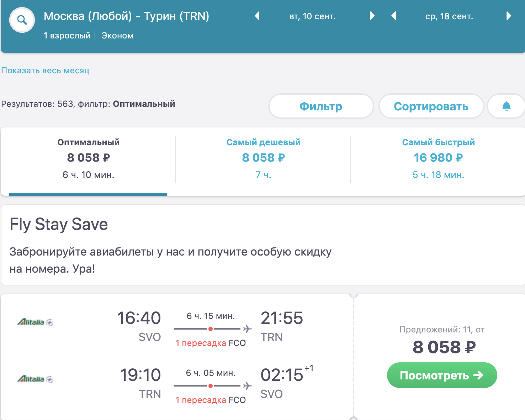Open Показать весь месяц link
This screenshot has height=420, width=525.
(x=45, y=70)
